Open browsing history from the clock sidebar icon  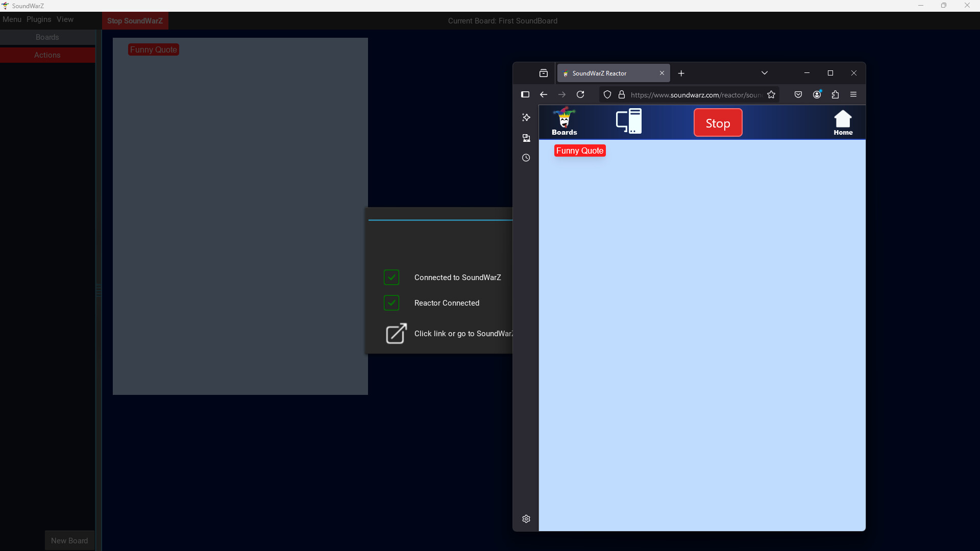[526, 158]
